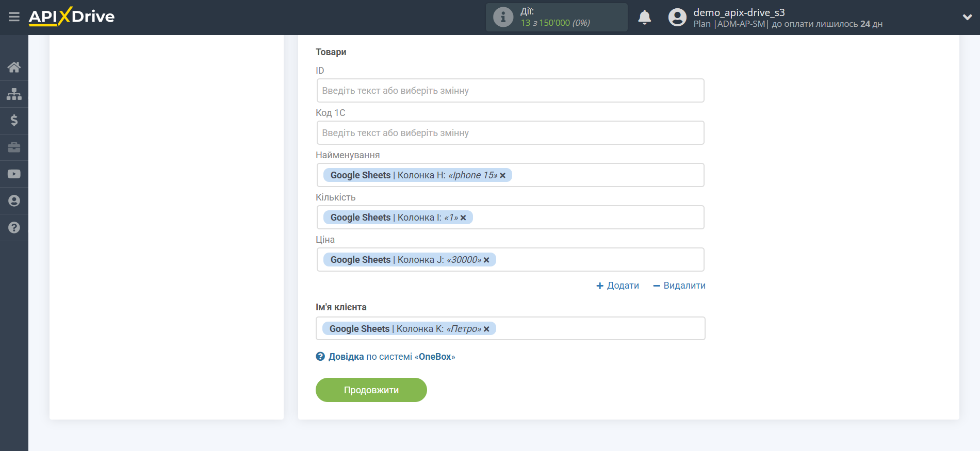
Task: Open the user profile sidebar icon
Action: click(x=14, y=201)
